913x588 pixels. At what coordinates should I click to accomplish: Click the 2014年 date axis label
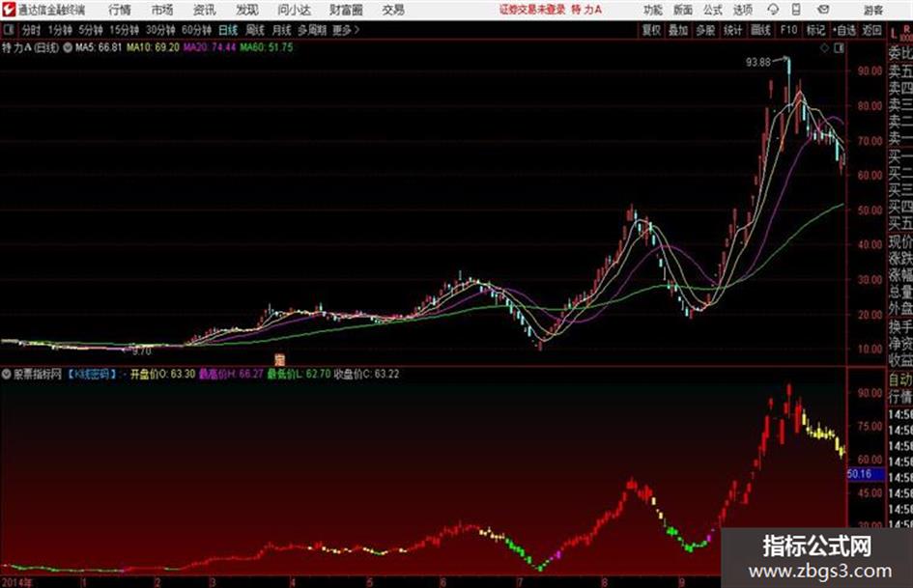16,582
